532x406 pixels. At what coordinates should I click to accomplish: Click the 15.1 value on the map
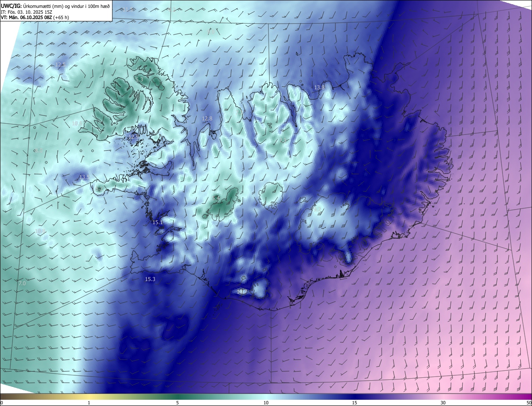click(158, 223)
